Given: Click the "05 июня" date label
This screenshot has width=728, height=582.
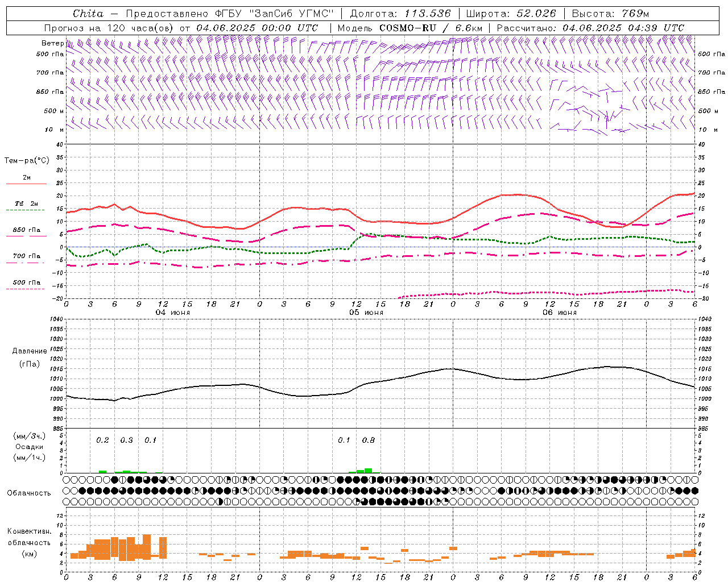Looking at the screenshot, I should [366, 313].
